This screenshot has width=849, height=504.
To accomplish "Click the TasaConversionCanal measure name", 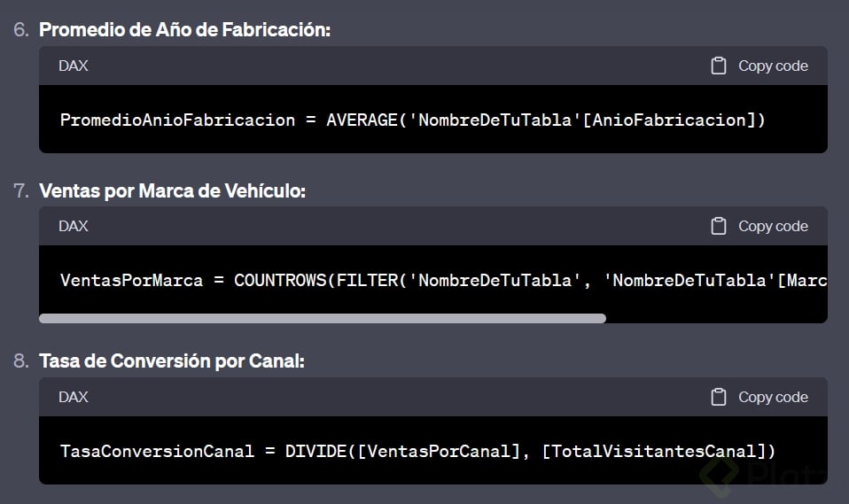I will click(x=157, y=451).
